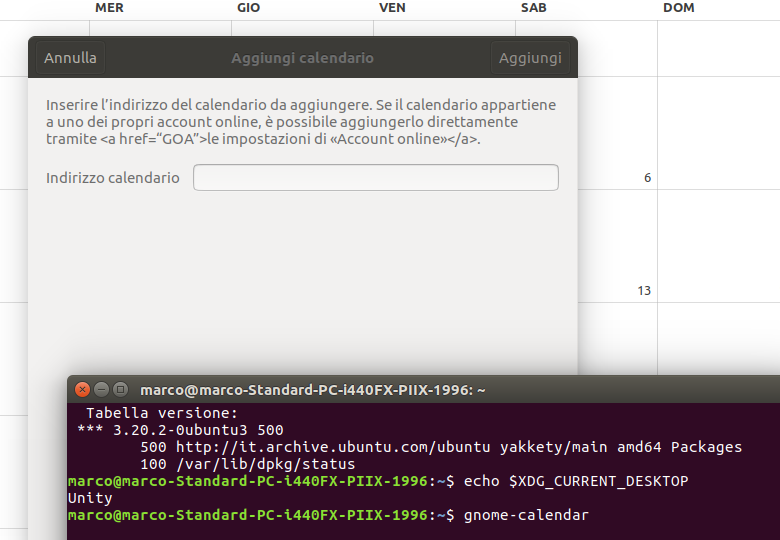Minimize the terminal window

tap(102, 389)
